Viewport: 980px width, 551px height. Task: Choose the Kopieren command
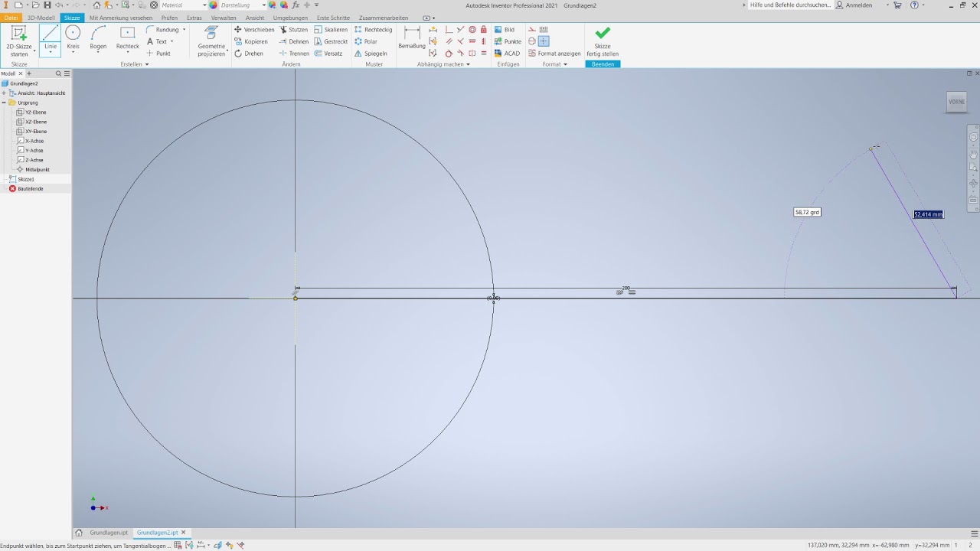coord(251,41)
